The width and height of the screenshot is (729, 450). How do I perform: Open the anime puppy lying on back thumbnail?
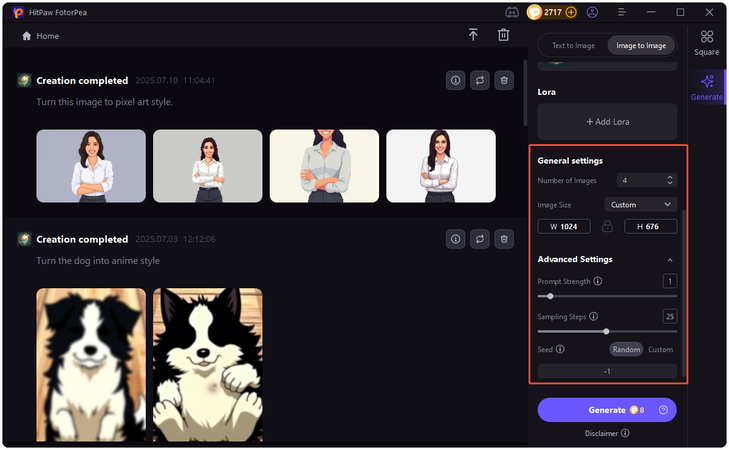pyautogui.click(x=208, y=365)
